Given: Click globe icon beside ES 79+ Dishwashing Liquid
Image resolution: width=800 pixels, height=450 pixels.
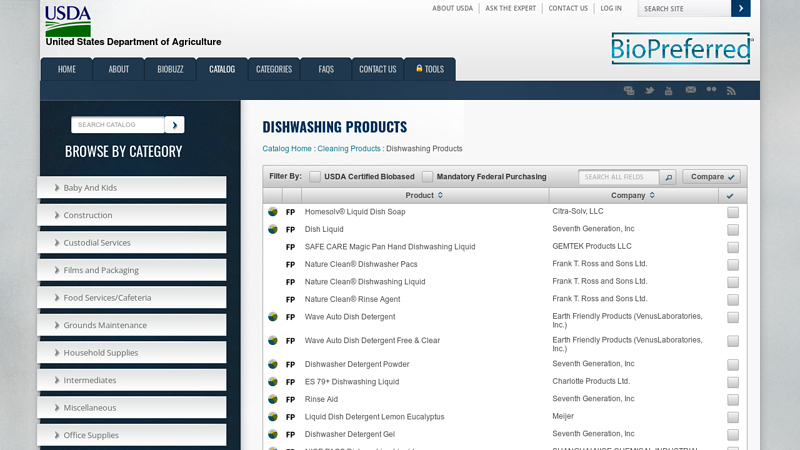Looking at the screenshot, I should tap(273, 382).
